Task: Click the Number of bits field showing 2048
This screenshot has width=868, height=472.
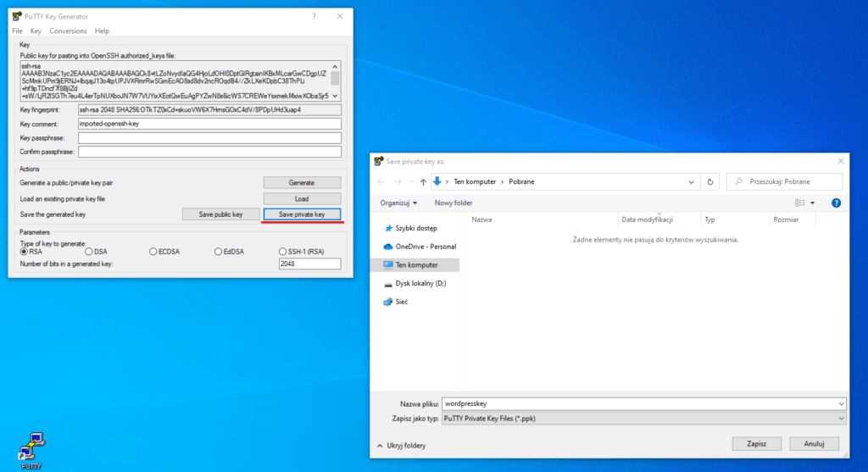Action: pos(309,264)
